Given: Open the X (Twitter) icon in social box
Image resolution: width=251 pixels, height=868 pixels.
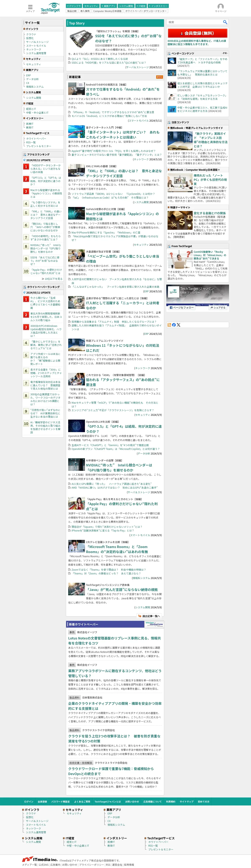Looking at the screenshot, I should click(179, 325).
